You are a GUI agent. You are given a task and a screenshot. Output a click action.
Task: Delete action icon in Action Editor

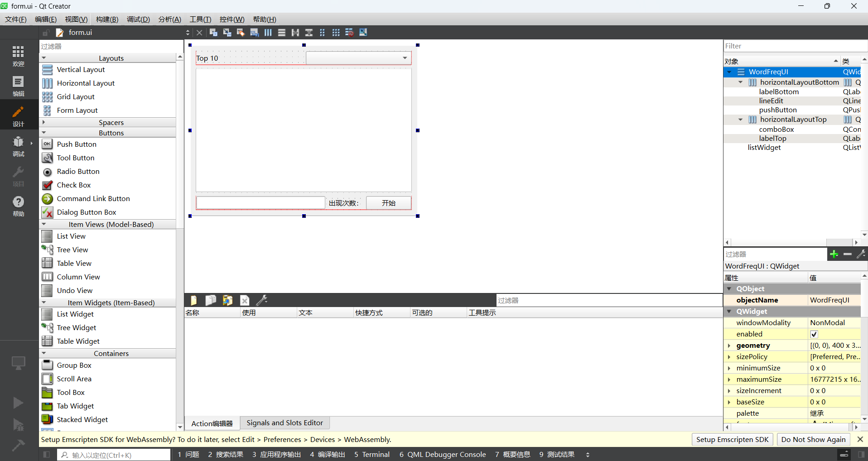point(245,300)
